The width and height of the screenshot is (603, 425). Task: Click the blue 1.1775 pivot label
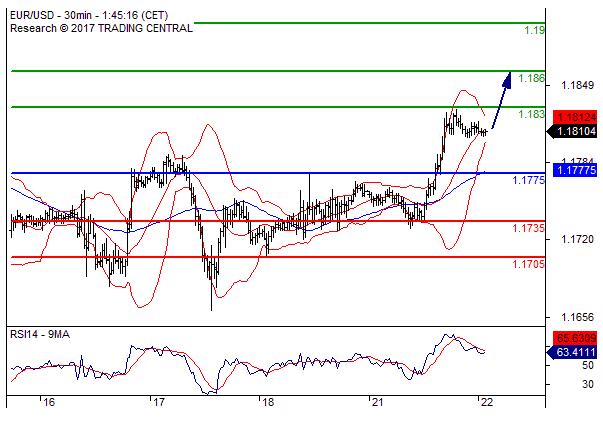[x=528, y=180]
